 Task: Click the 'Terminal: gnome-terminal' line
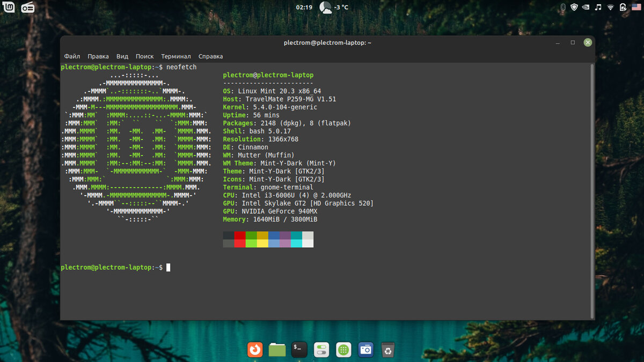tap(268, 188)
